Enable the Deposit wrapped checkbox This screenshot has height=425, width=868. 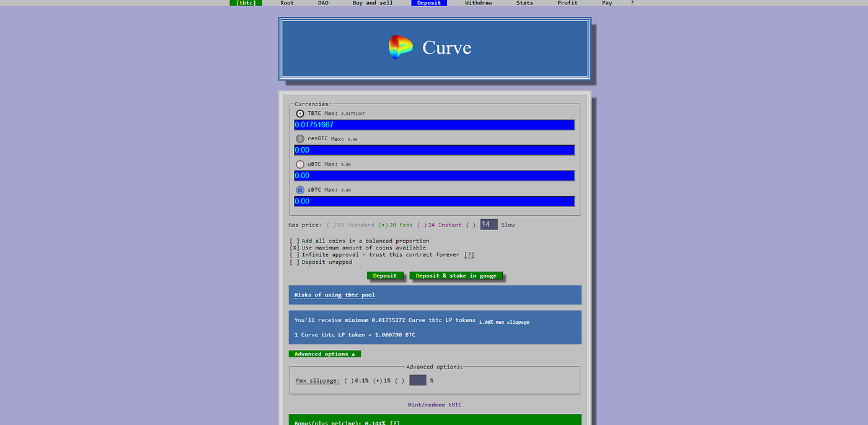click(x=294, y=262)
